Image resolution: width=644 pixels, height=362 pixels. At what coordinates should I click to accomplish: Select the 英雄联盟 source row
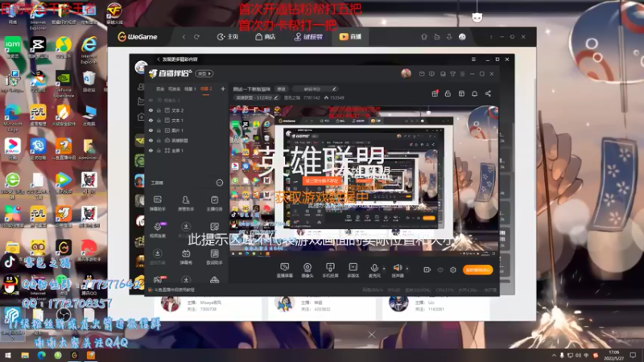[187, 140]
